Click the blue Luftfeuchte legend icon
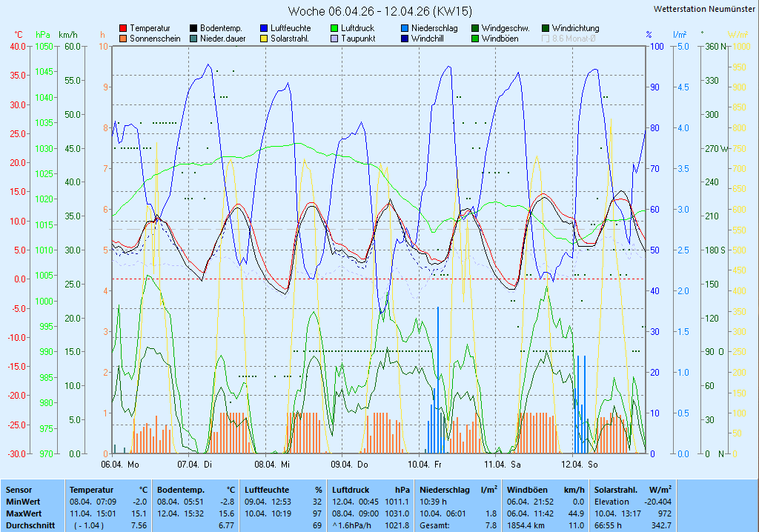 click(264, 28)
